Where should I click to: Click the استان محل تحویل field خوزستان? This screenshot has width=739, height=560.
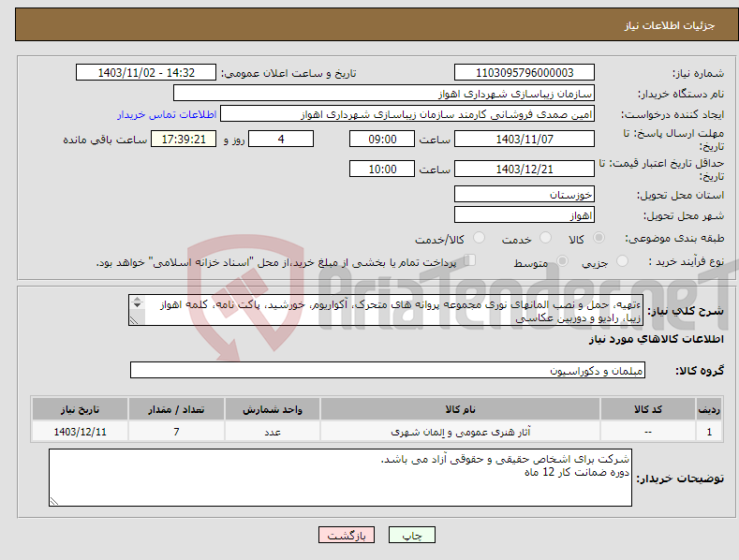(x=525, y=194)
